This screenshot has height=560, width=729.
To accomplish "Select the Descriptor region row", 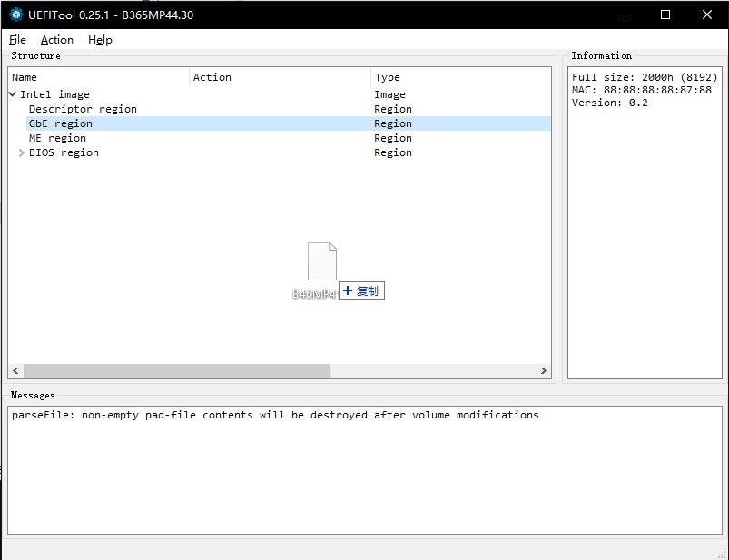I will (83, 109).
